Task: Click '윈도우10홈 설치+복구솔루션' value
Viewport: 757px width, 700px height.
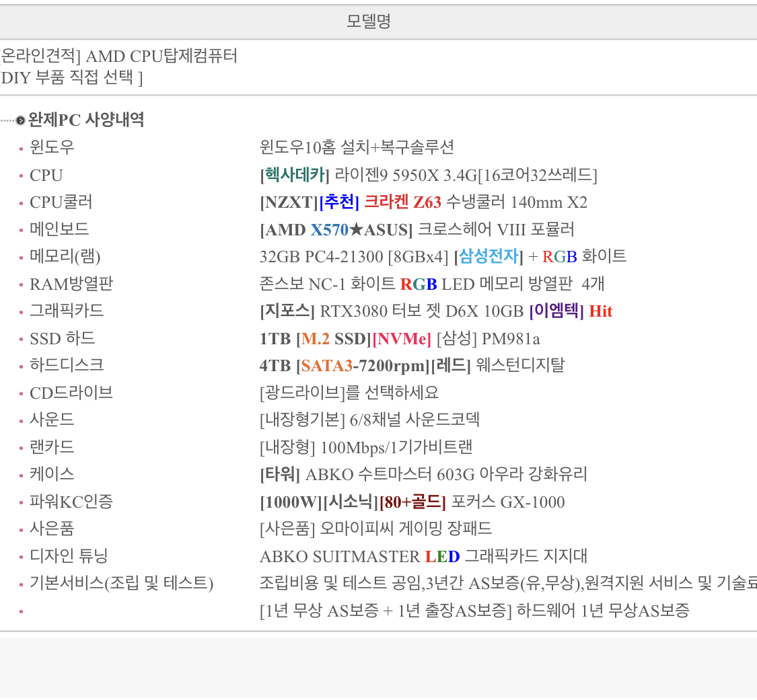Action: click(x=357, y=147)
